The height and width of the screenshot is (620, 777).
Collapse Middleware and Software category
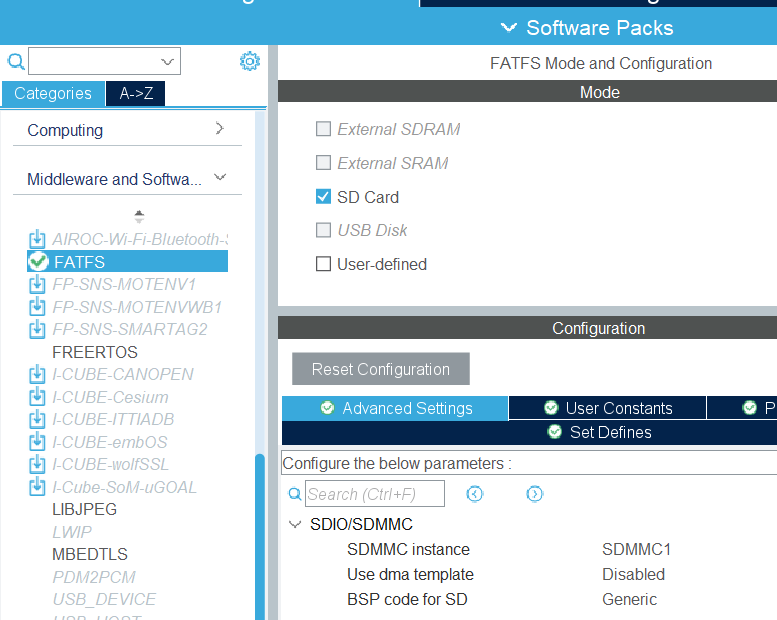click(x=220, y=177)
